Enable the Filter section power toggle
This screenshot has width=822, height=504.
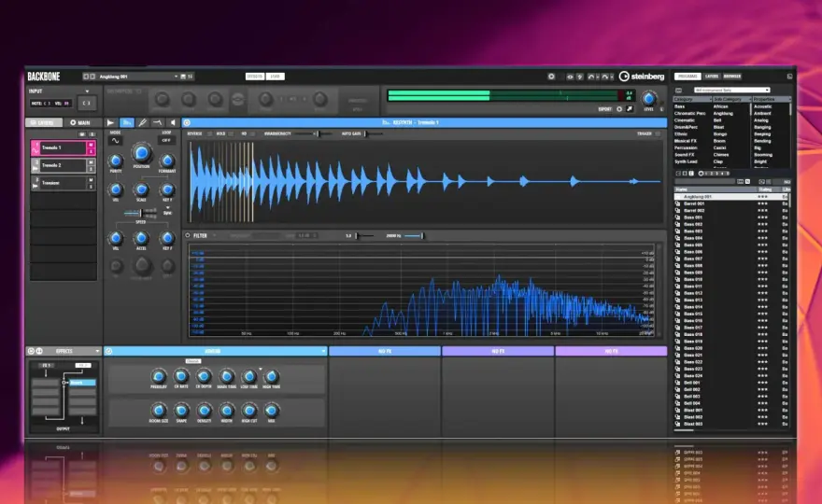(x=188, y=236)
